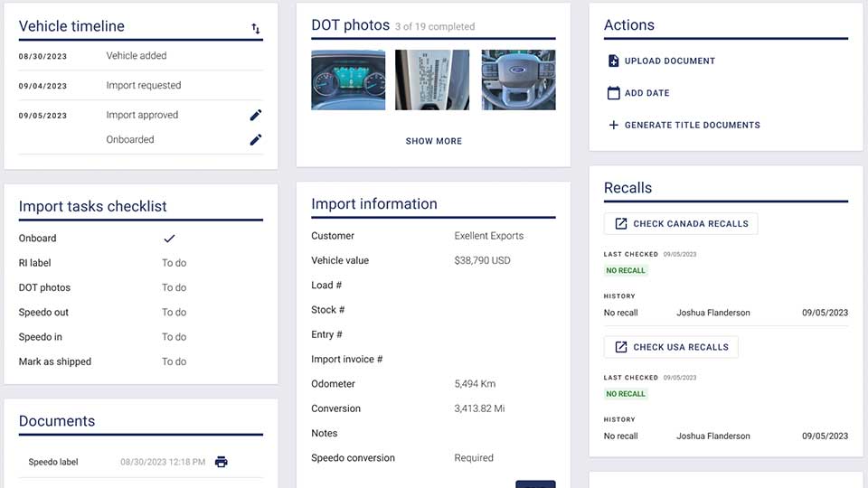Click the Import information heading
Viewport: 868px width, 488px height.
(x=374, y=204)
